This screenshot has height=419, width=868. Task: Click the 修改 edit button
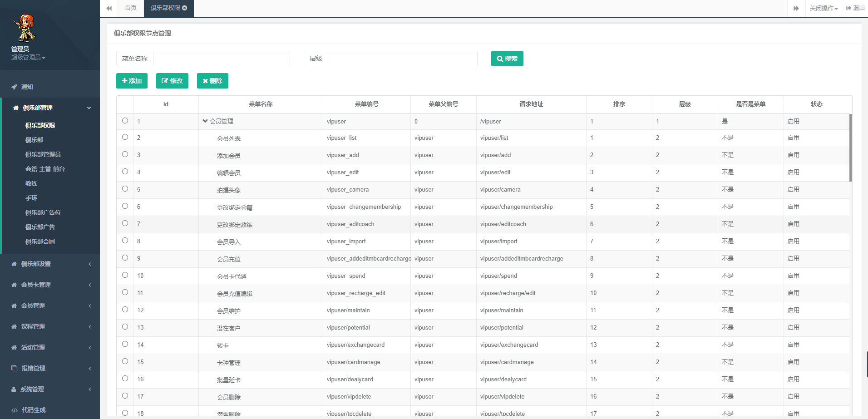tap(172, 81)
